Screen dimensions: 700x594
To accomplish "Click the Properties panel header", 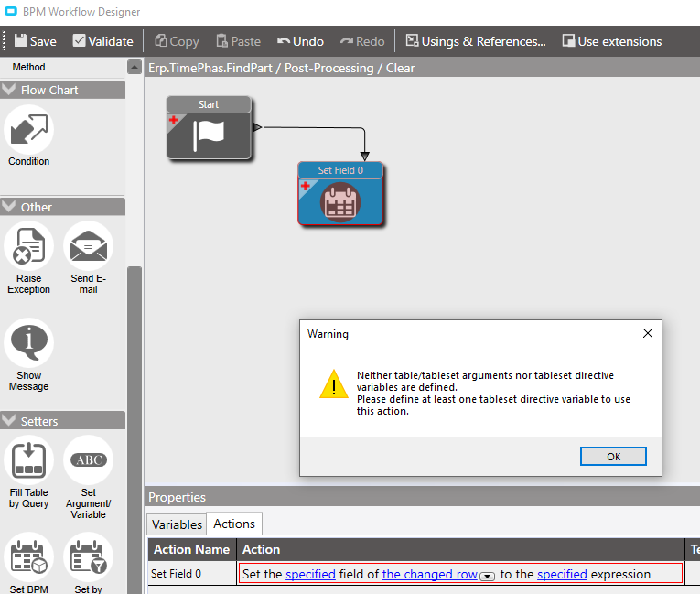I will [423, 497].
